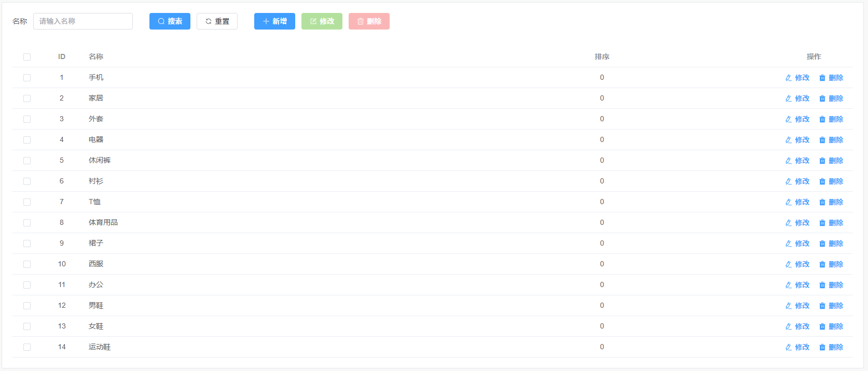Click the trash icon in 休闲裤 row
The image size is (868, 371).
(x=822, y=161)
